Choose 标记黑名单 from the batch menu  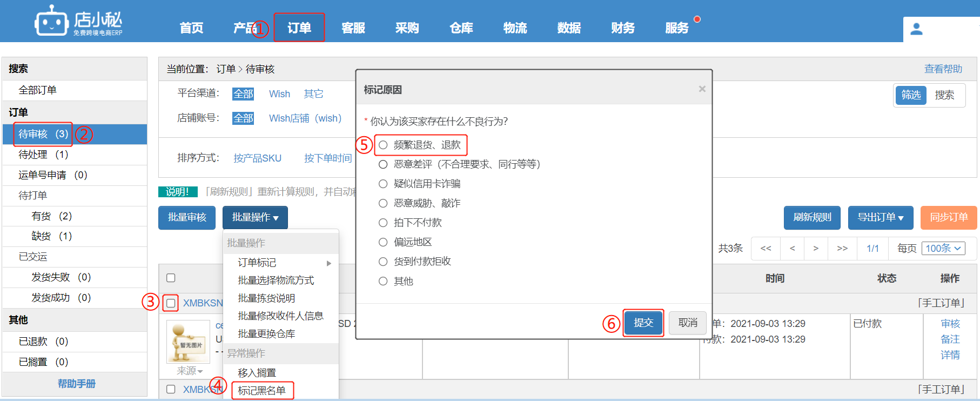coord(262,390)
